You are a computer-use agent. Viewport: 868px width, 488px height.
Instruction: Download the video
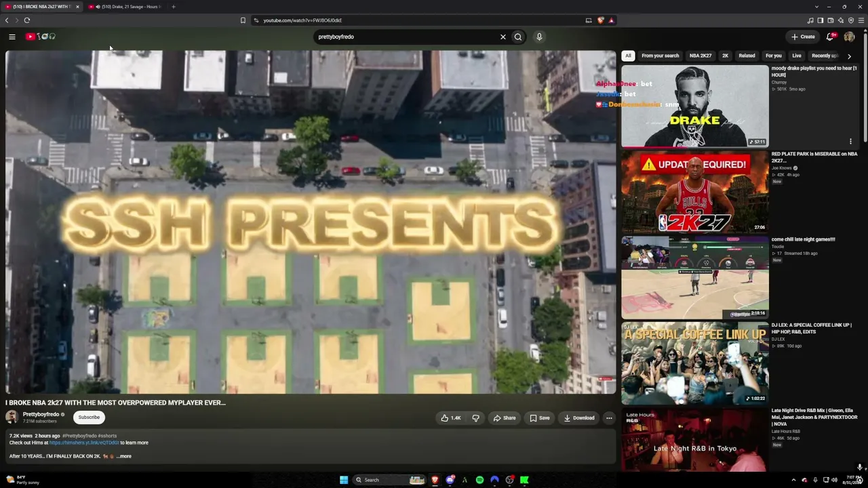[579, 418]
